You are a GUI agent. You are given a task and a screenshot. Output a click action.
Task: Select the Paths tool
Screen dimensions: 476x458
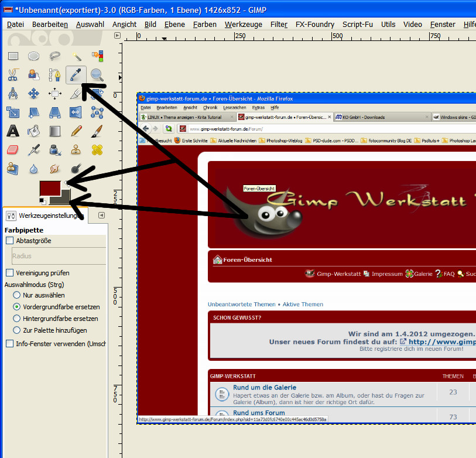pyautogui.click(x=54, y=75)
